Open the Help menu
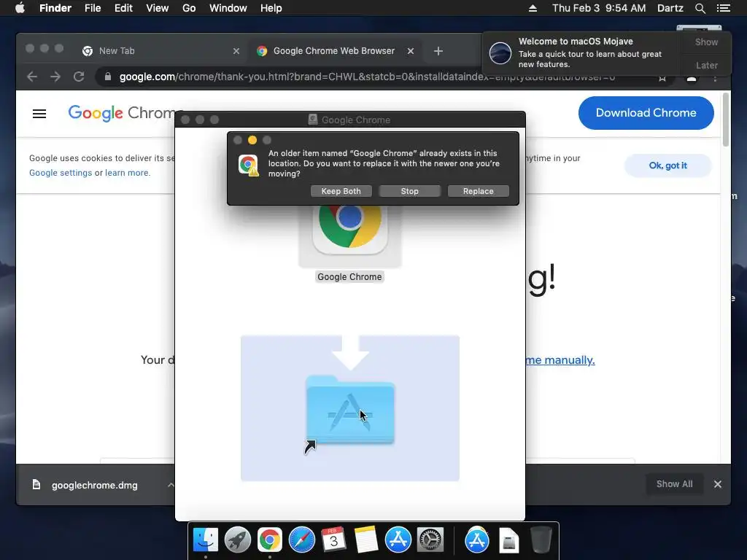The height and width of the screenshot is (560, 747). (x=271, y=8)
